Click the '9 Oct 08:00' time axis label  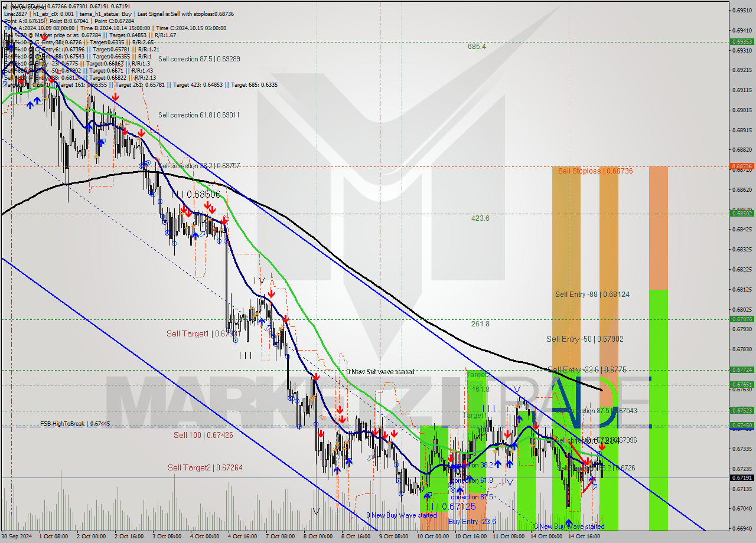click(393, 537)
